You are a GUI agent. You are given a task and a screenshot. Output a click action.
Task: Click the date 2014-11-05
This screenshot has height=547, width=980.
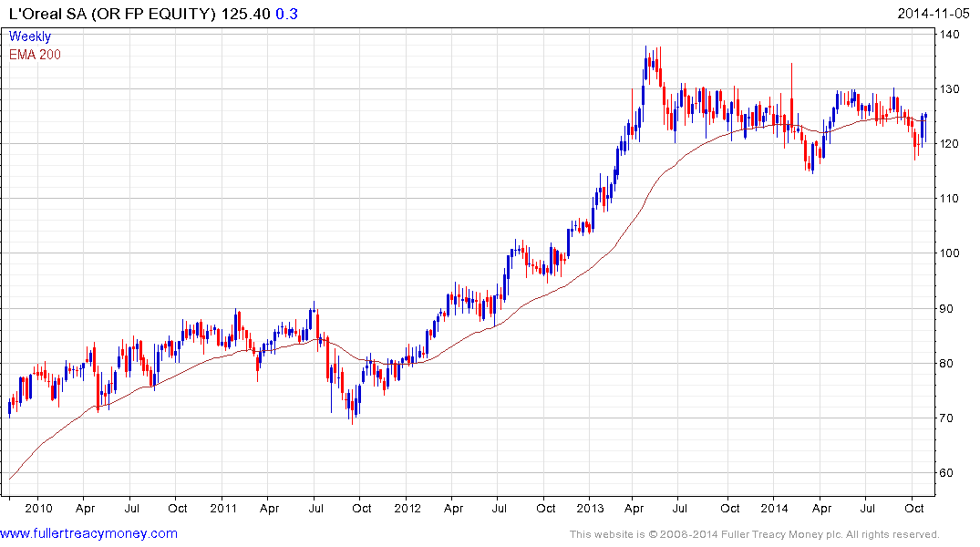pyautogui.click(x=934, y=14)
